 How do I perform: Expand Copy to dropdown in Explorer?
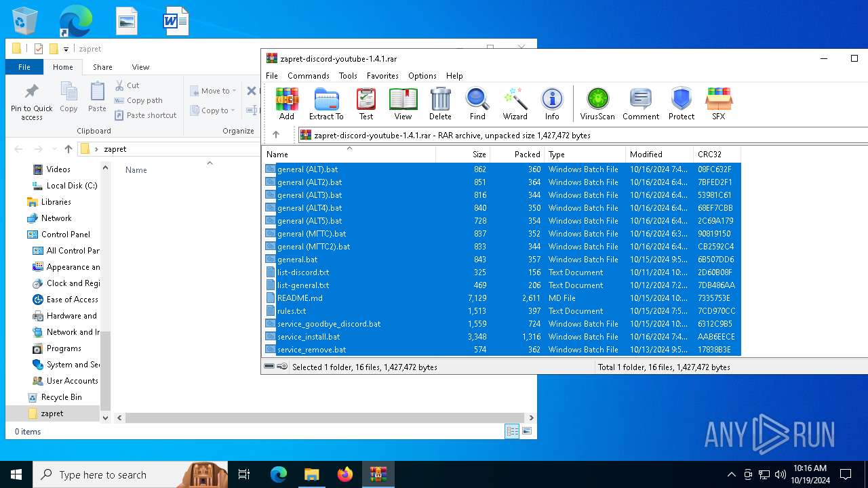(212, 110)
